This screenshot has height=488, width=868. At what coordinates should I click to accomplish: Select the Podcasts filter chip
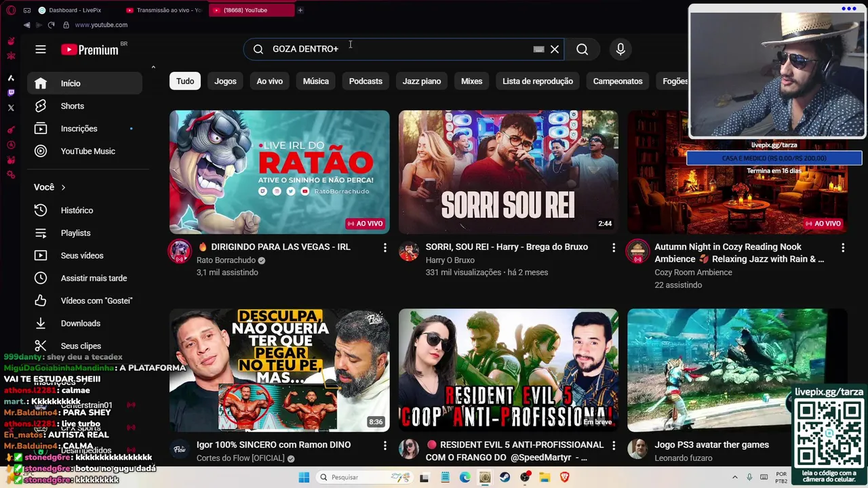(366, 81)
